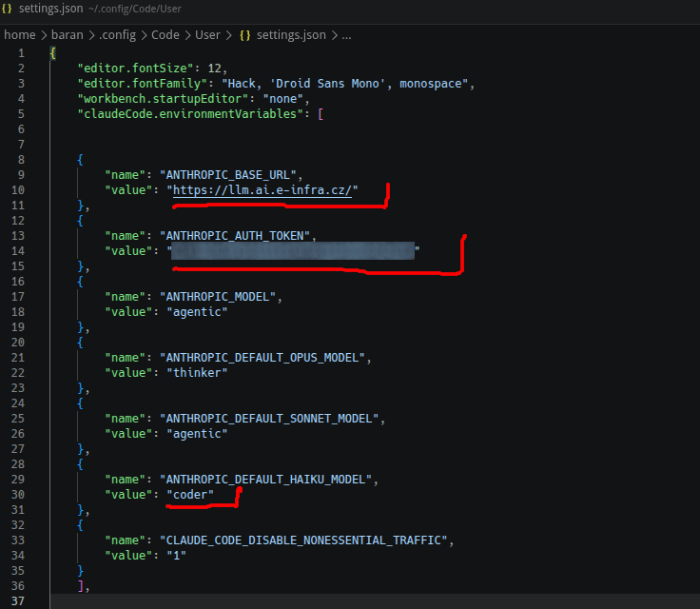
Task: Click the blurred auth token value
Action: point(293,250)
